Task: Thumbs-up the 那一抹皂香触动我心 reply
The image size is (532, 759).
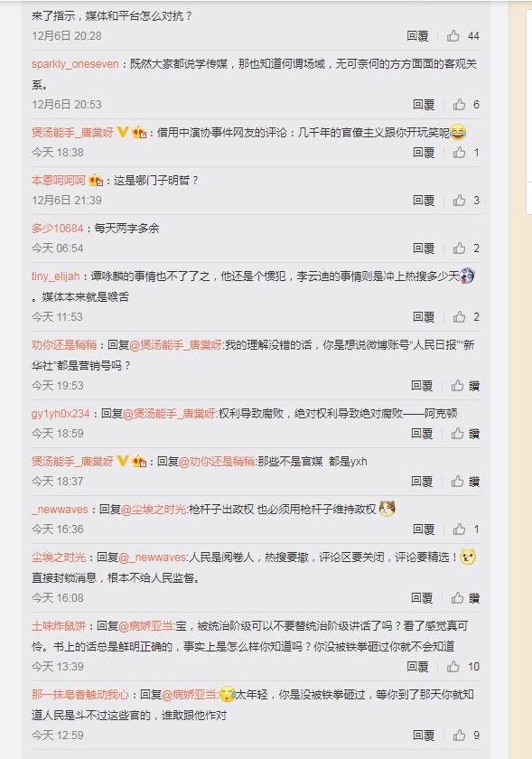Action: [x=460, y=736]
